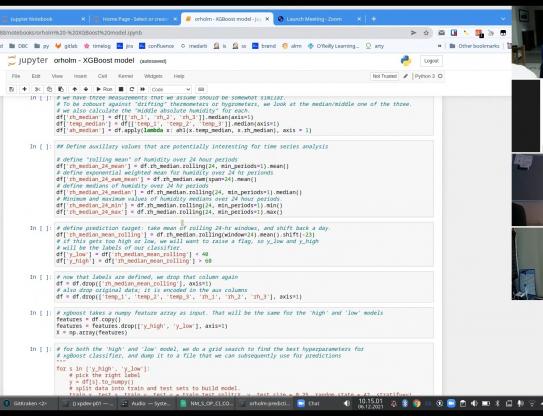Viewport: 543px width, 416px height.
Task: Click the share arrow icon in address bar
Action: click(413, 33)
